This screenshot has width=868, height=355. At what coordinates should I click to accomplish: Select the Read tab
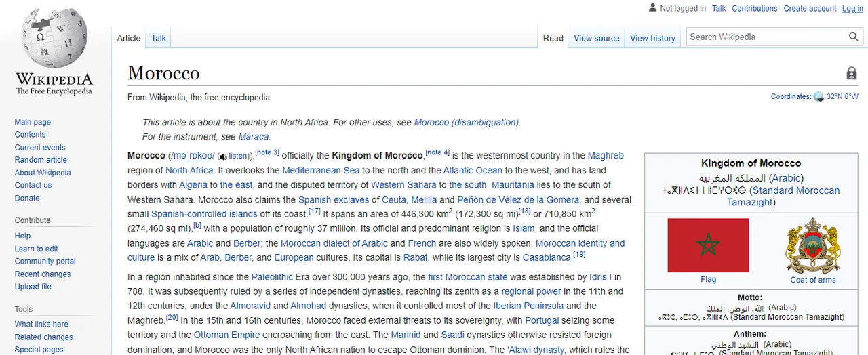(553, 38)
